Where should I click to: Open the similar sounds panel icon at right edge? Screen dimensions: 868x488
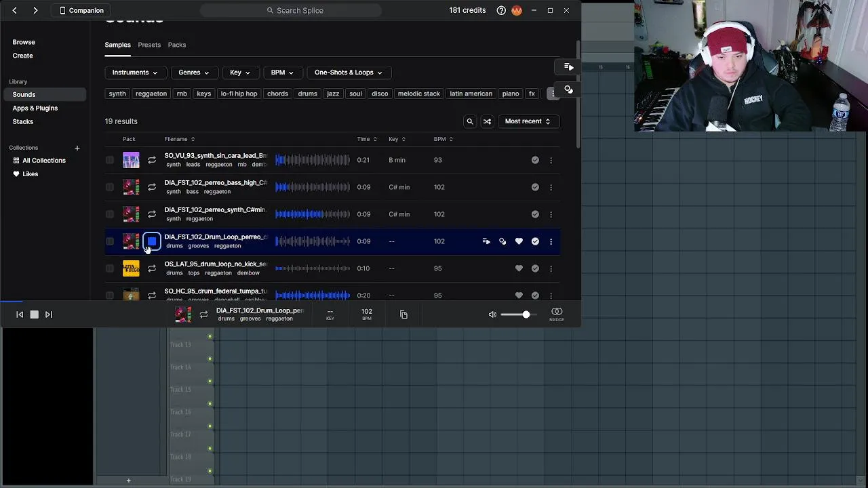tap(568, 89)
